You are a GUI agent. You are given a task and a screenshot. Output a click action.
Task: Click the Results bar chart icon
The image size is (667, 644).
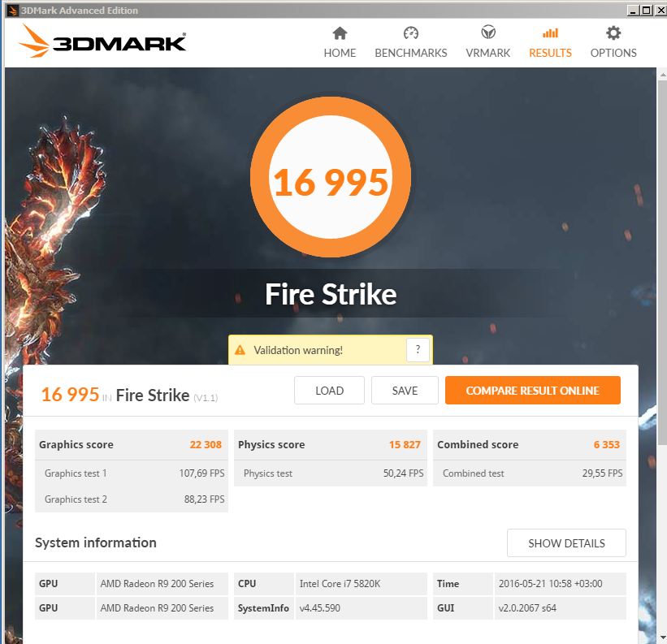pos(550,32)
